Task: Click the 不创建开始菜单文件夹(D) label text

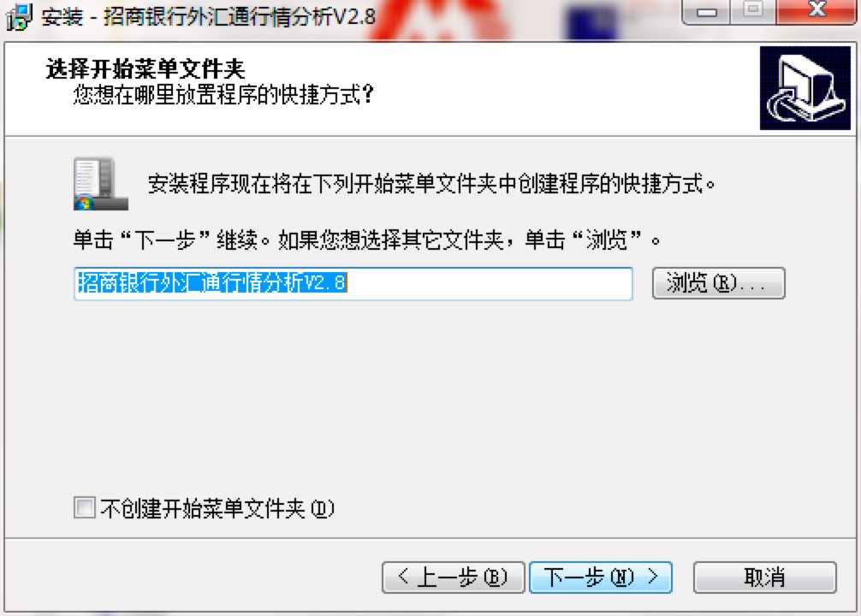Action: tap(217, 508)
